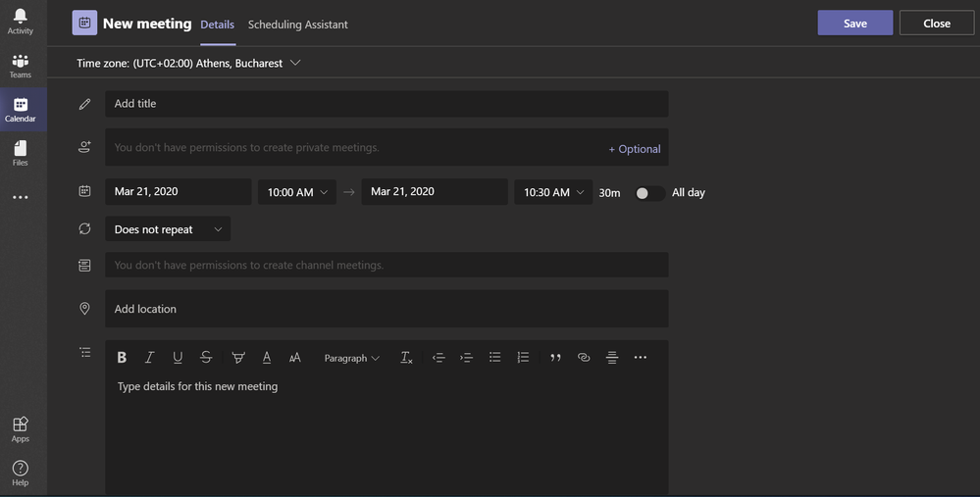Increase the paragraph indent
The image size is (980, 497).
click(x=466, y=357)
